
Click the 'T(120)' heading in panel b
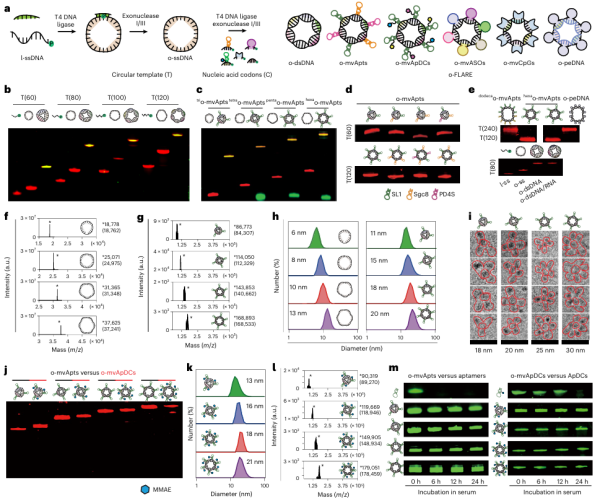160,98
